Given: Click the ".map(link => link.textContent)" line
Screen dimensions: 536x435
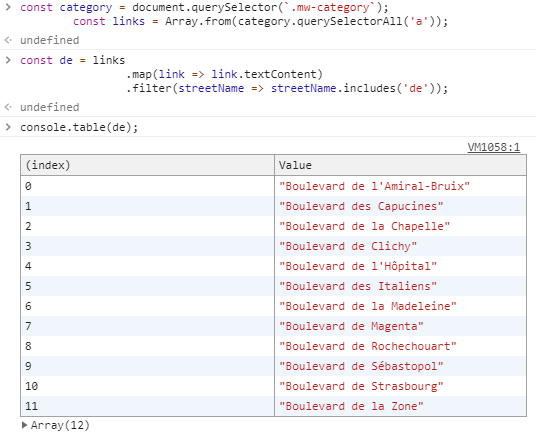Looking at the screenshot, I should [x=224, y=74].
